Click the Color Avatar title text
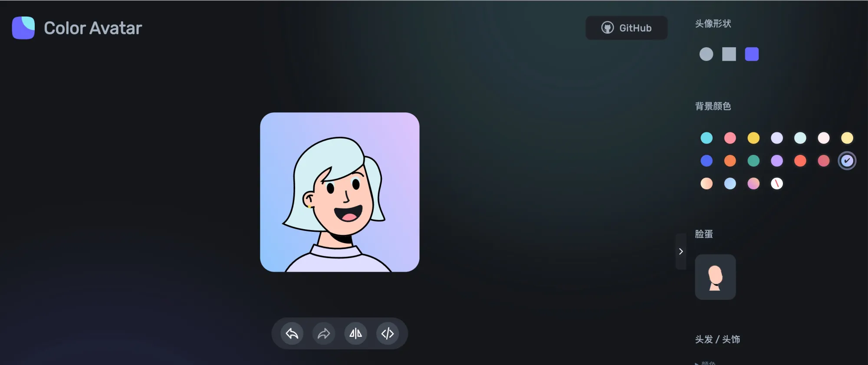This screenshot has width=868, height=365. point(93,28)
